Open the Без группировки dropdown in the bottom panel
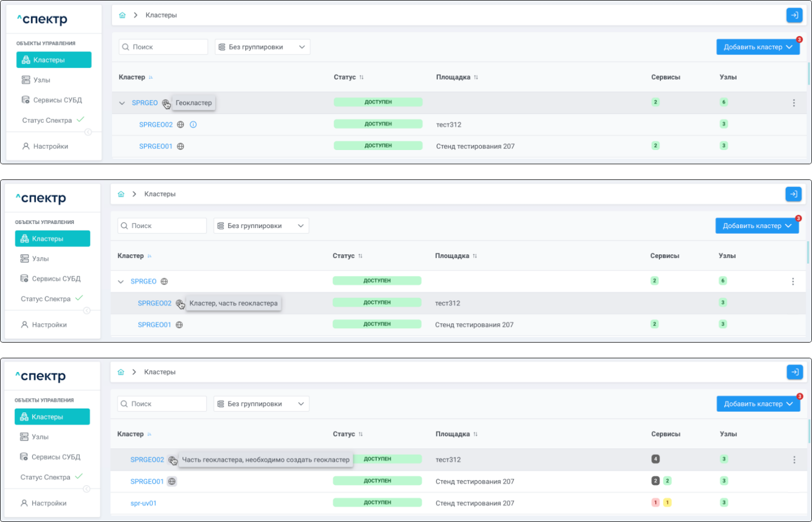This screenshot has width=812, height=522. pyautogui.click(x=261, y=404)
